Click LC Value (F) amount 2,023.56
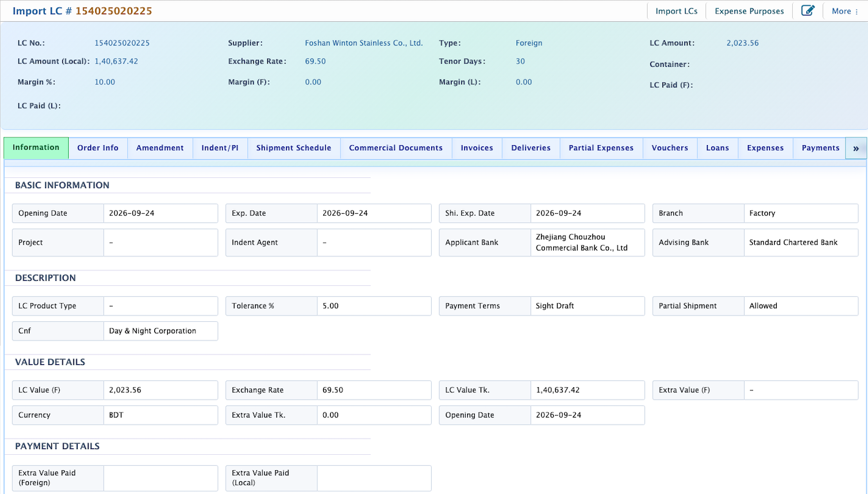868x494 pixels. (x=161, y=390)
